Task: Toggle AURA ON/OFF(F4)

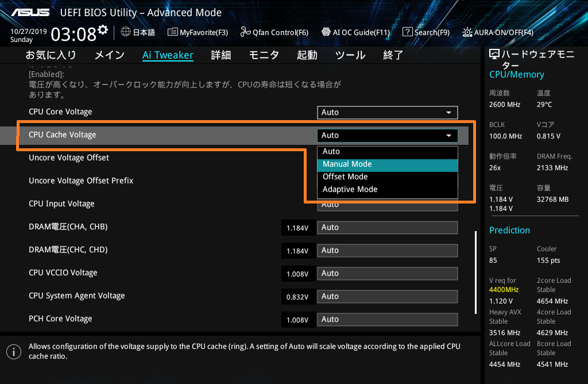Action: 498,32
